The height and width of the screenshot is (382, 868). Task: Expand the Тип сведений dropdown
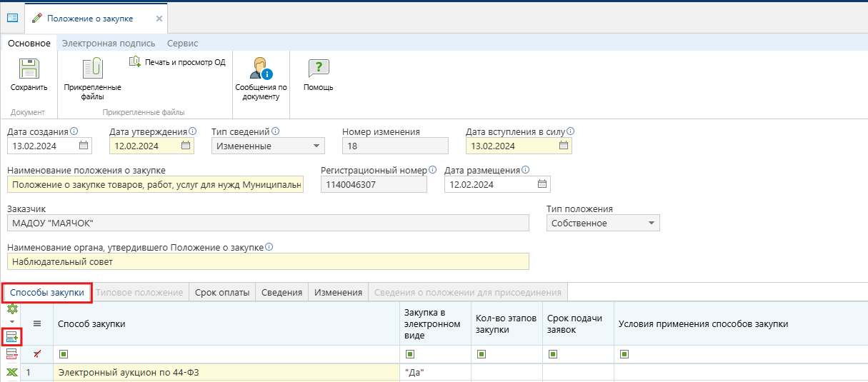(x=316, y=146)
